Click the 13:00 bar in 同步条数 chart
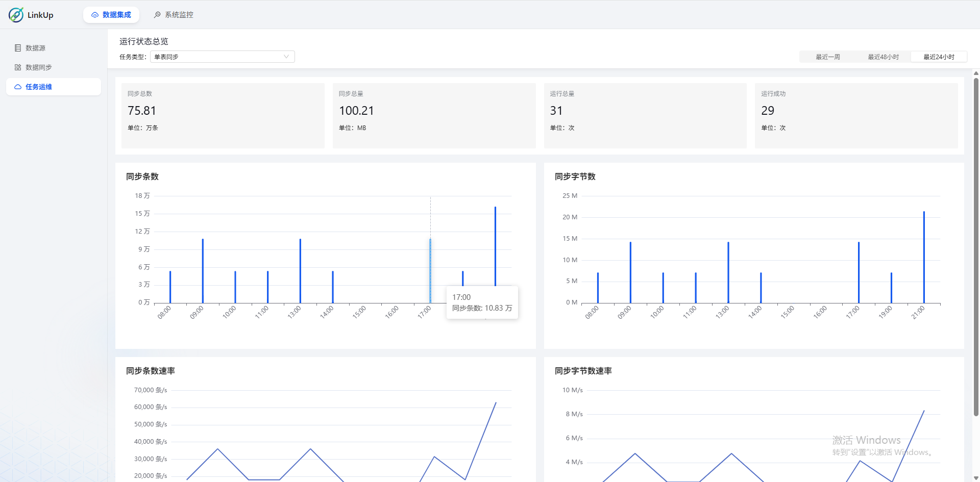 tap(300, 271)
